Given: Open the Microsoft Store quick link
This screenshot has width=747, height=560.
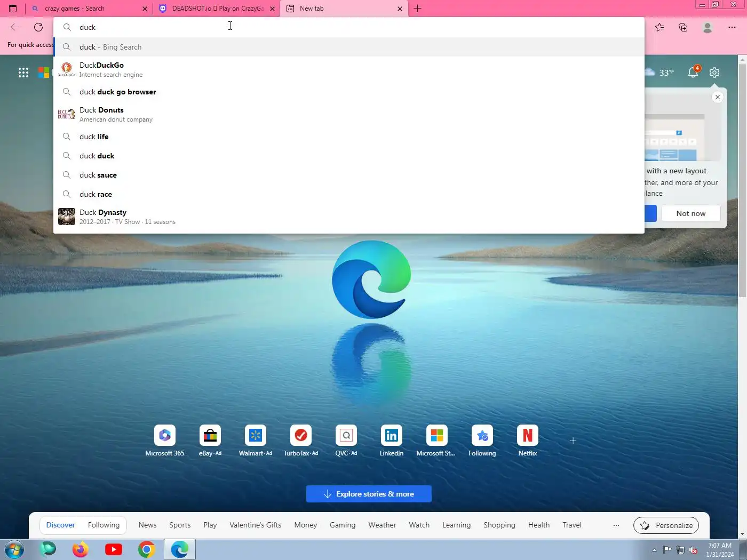Looking at the screenshot, I should 436,441.
